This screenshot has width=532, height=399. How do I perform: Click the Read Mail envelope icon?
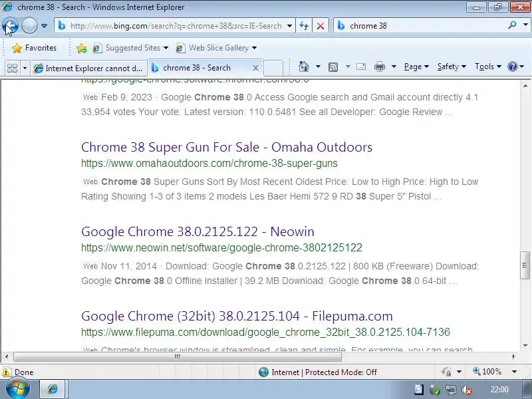(x=361, y=66)
